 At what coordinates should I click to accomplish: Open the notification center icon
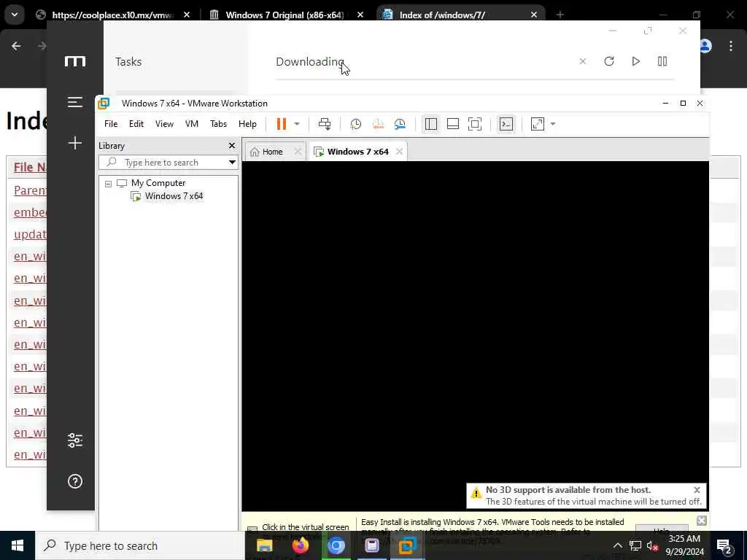pyautogui.click(x=724, y=545)
